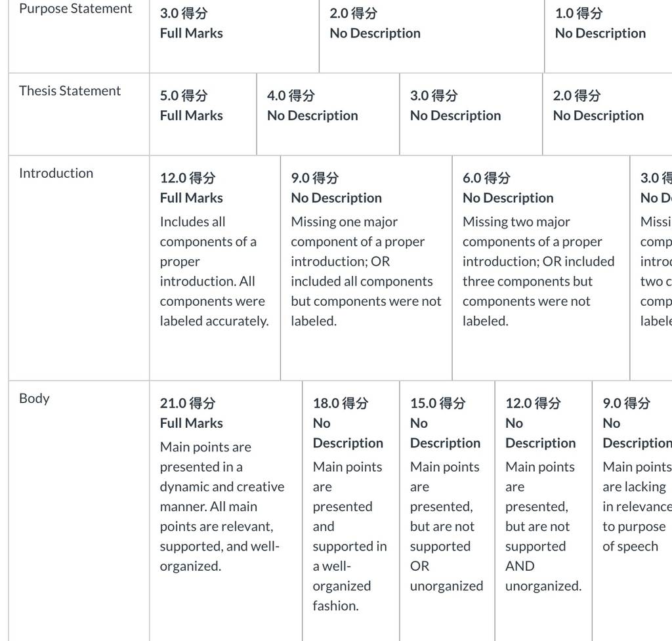Pick Thesis Statement 2.0 points rating

point(607,114)
